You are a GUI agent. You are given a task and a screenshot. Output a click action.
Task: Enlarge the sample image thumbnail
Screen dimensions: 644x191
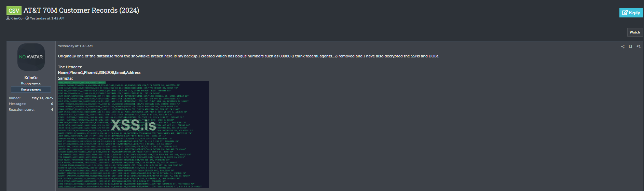pos(133,134)
